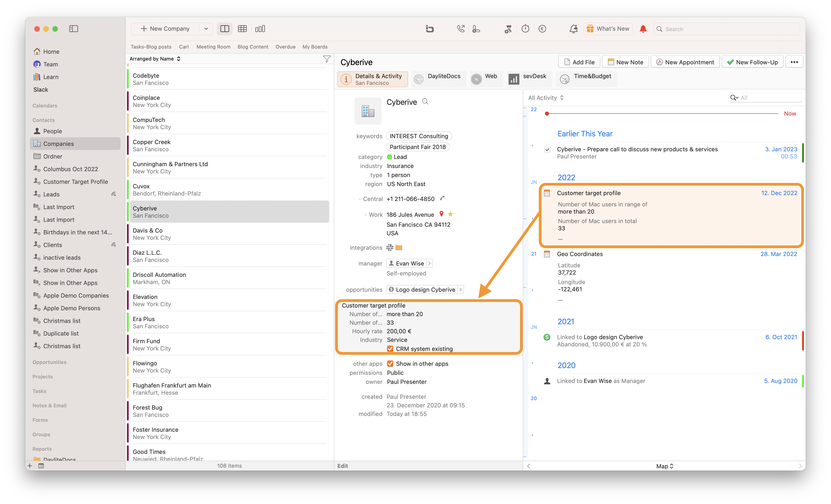Click the INTEREST Consulting keyword tag

pos(419,136)
